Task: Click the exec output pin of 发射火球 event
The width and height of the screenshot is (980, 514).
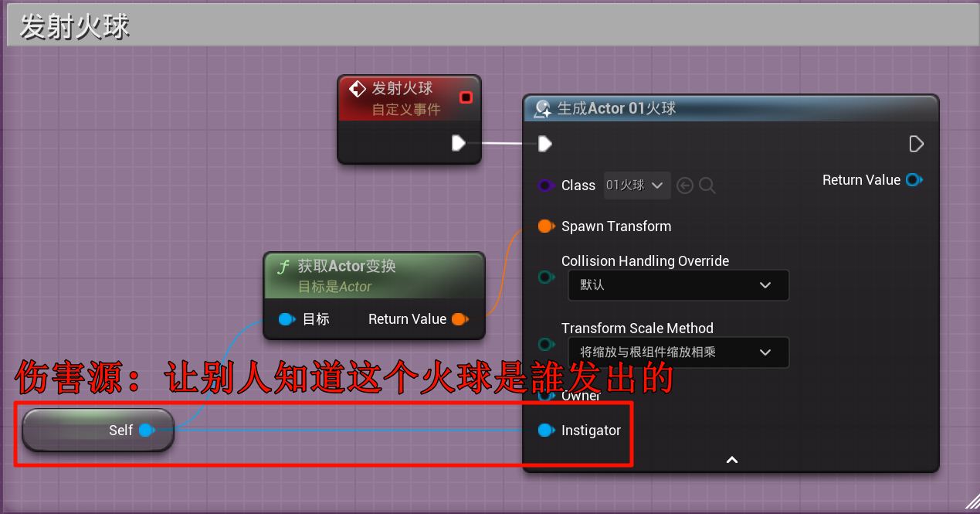Action: coord(459,143)
